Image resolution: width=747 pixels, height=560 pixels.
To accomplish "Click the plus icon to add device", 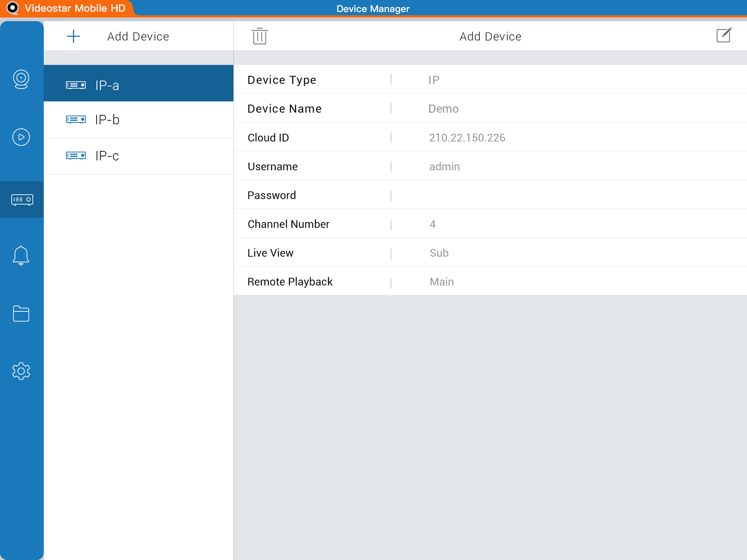I will [x=73, y=36].
